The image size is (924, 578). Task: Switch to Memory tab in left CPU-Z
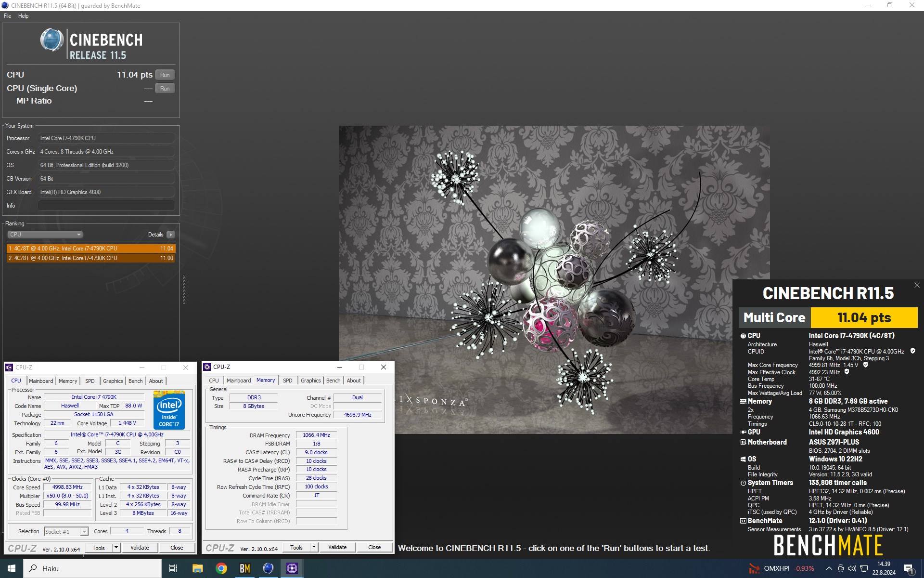[x=68, y=381]
